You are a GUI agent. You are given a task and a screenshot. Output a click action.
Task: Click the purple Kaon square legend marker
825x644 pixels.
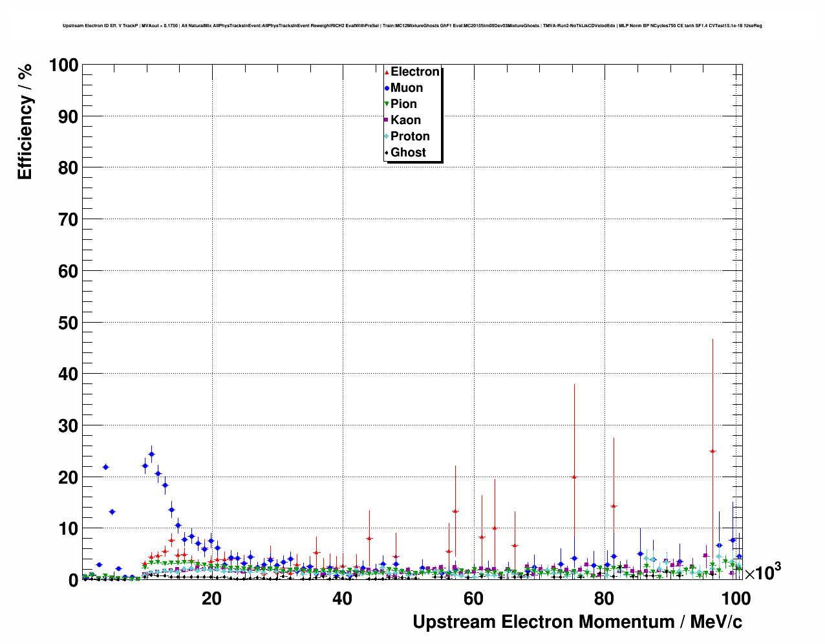pos(387,120)
